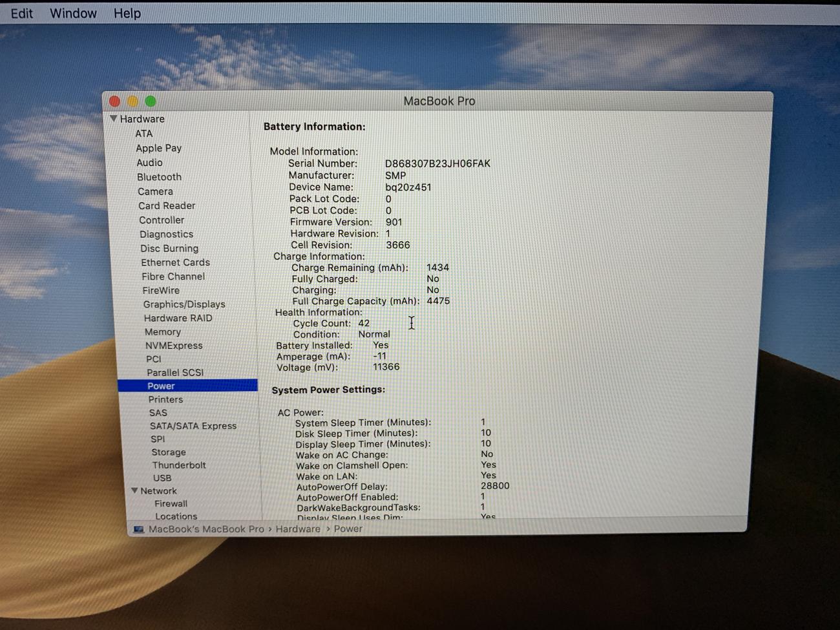Select FireWire in the sidebar
840x630 pixels.
[161, 290]
